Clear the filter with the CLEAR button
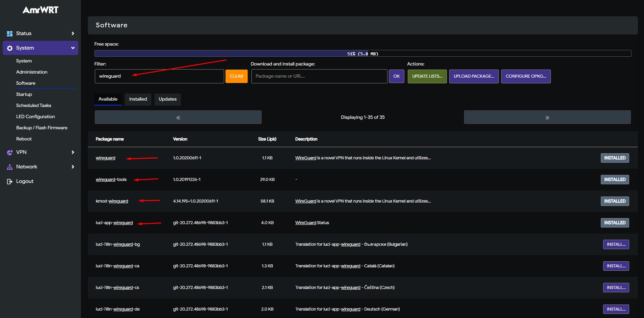 [x=237, y=76]
